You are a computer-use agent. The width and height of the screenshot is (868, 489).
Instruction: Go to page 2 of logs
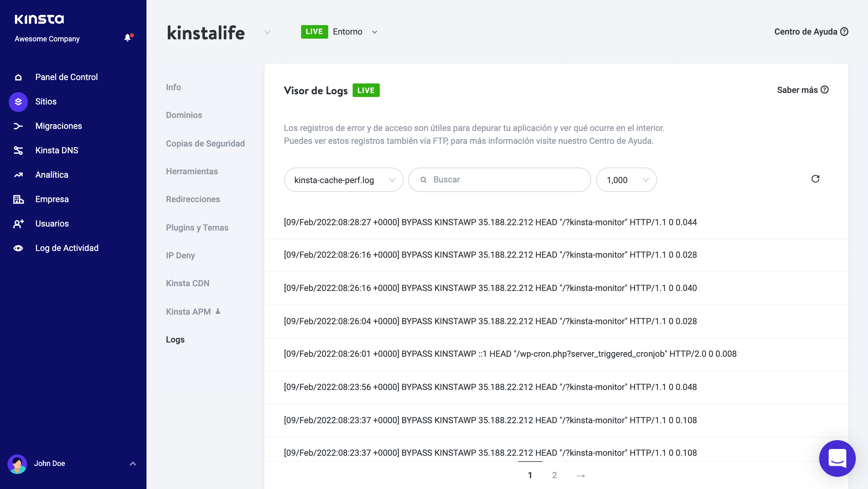click(x=554, y=475)
